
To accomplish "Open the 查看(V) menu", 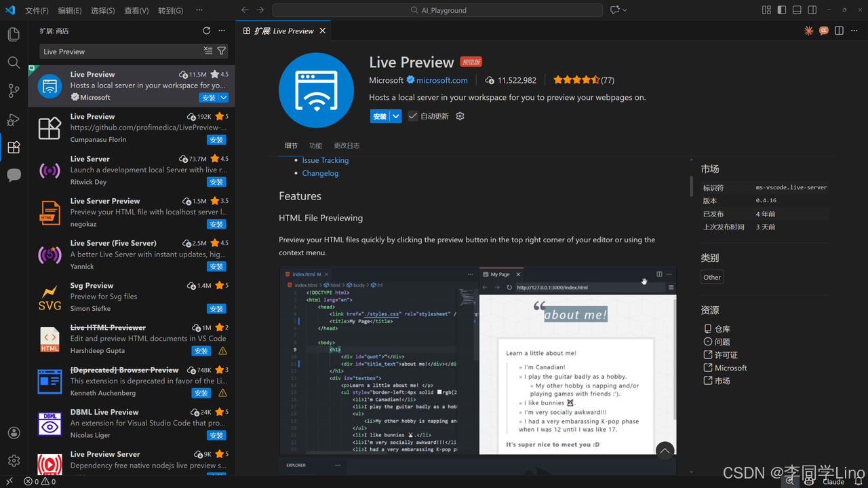I will point(136,10).
